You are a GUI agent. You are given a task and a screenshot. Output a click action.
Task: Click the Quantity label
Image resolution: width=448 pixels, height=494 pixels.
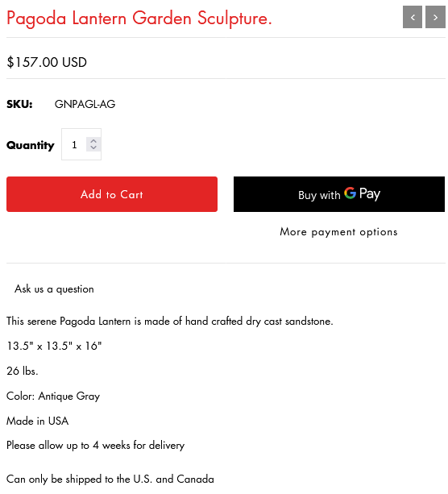point(31,145)
